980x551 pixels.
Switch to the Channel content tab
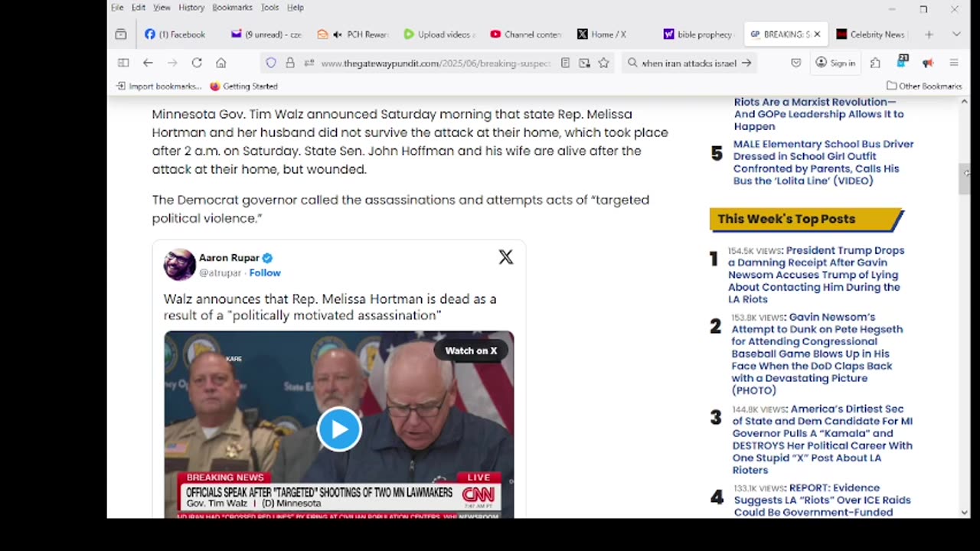pos(527,34)
